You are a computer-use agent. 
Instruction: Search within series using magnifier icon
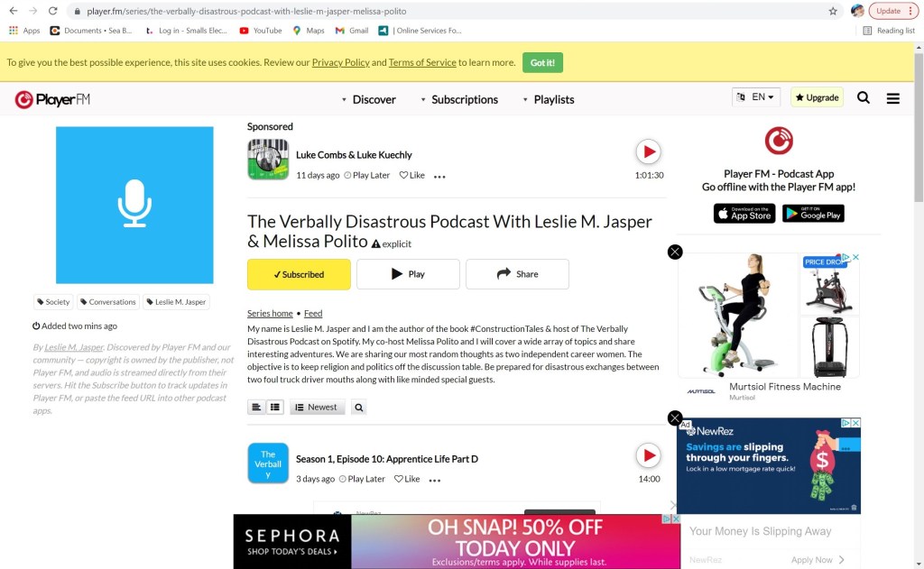358,408
